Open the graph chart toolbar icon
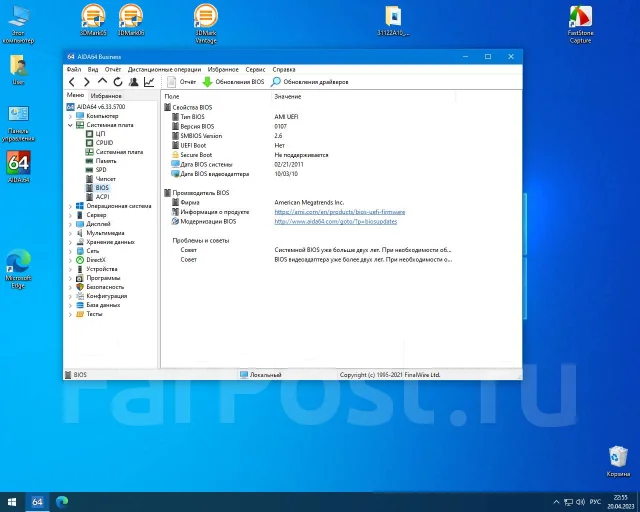Image resolution: width=640 pixels, height=512 pixels. point(149,82)
